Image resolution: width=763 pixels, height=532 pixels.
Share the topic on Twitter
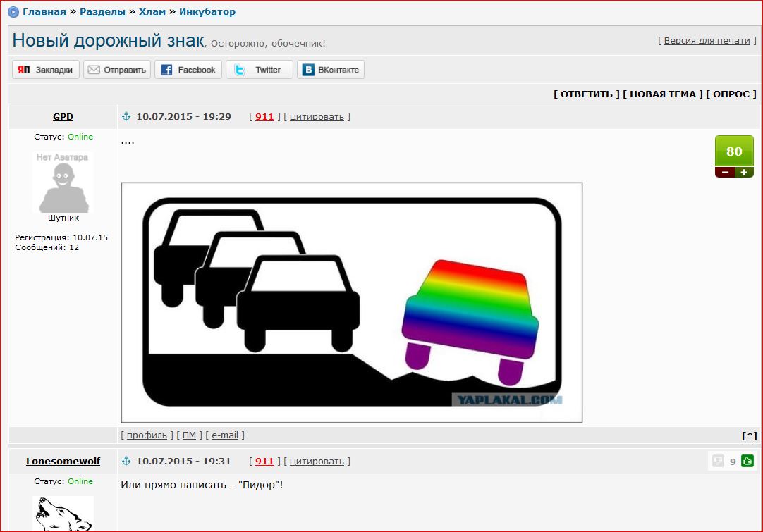[x=260, y=70]
